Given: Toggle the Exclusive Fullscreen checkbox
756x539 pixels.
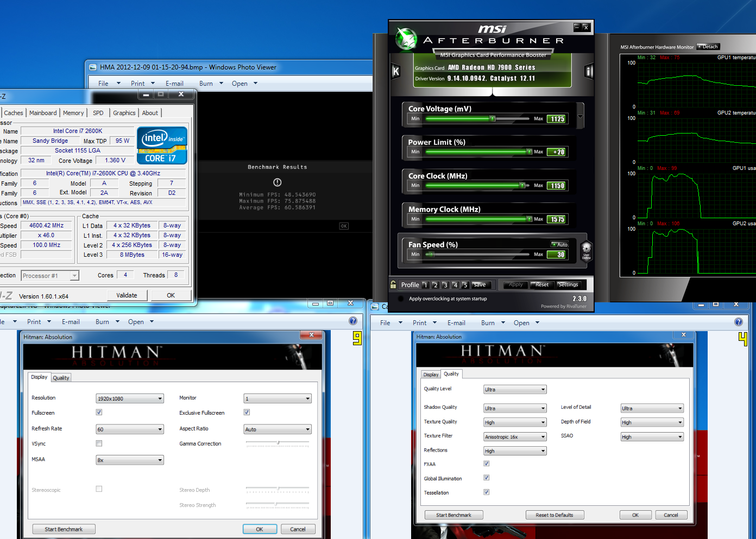Looking at the screenshot, I should click(x=247, y=412).
